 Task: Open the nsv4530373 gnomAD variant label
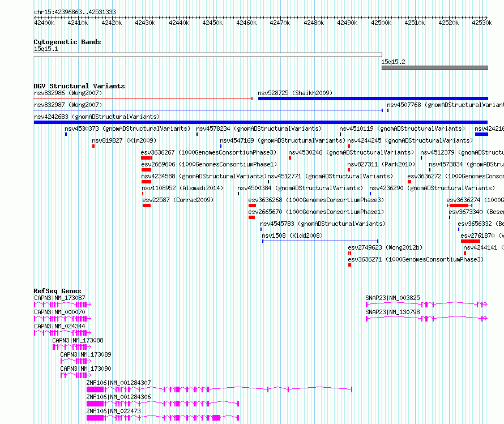(x=127, y=129)
